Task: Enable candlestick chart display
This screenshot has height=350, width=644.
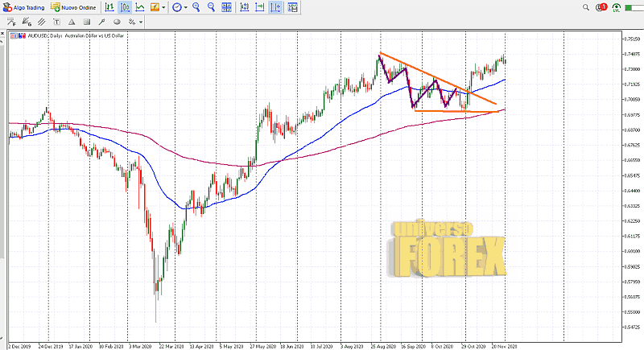Action: pos(125,7)
